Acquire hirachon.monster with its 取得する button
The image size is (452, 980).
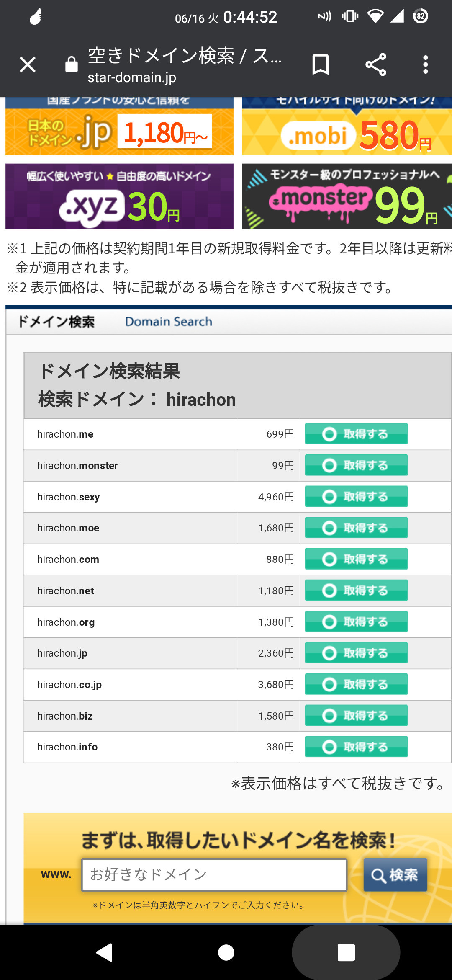point(356,465)
